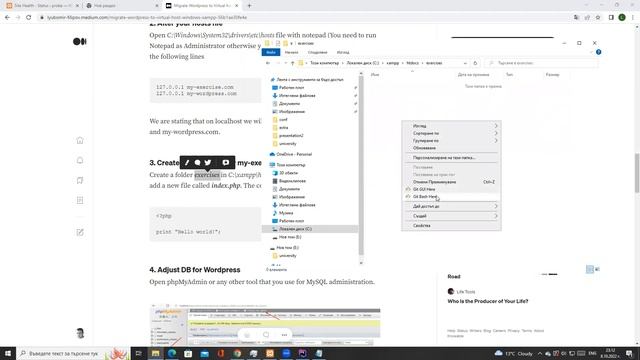
Task: Open Explorer address bar history dropdown
Action: click(465, 63)
